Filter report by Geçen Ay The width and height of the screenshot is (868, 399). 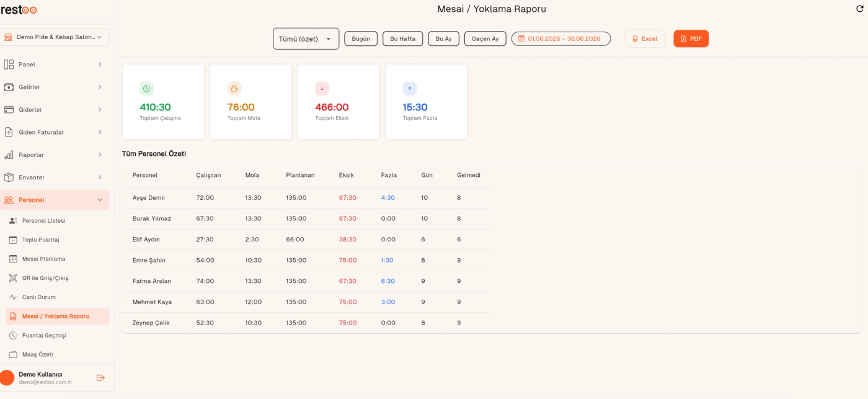click(x=485, y=38)
